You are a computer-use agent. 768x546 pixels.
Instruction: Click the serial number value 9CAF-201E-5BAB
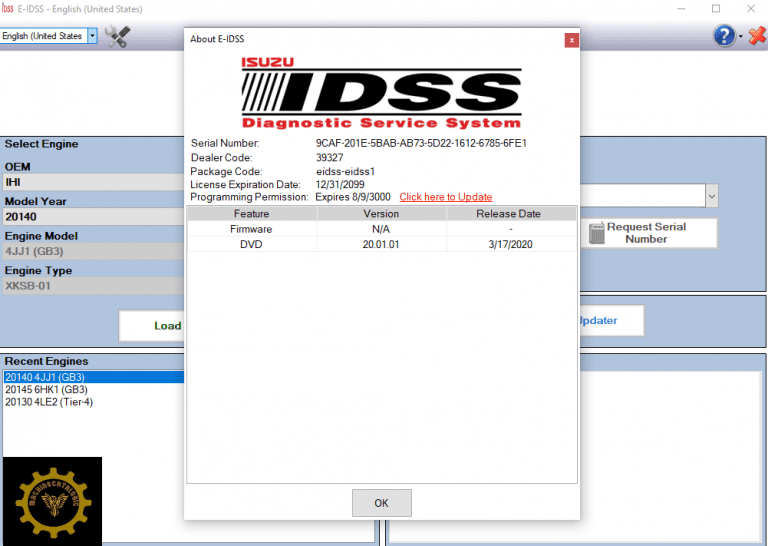tap(421, 143)
